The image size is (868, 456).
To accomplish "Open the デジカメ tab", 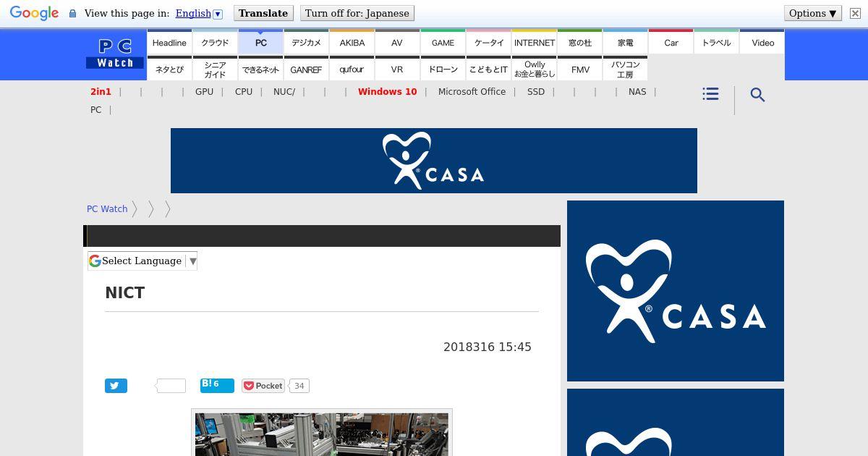I will (x=306, y=43).
